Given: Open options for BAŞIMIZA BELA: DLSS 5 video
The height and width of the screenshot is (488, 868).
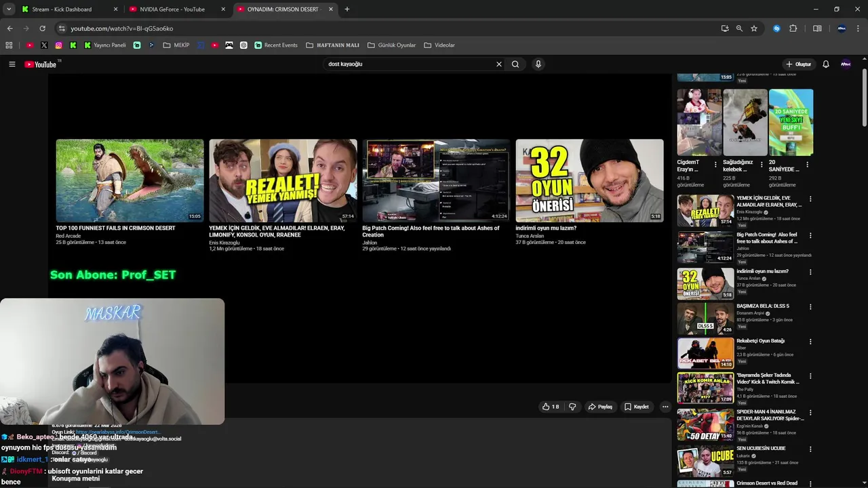Looking at the screenshot, I should pos(810,306).
